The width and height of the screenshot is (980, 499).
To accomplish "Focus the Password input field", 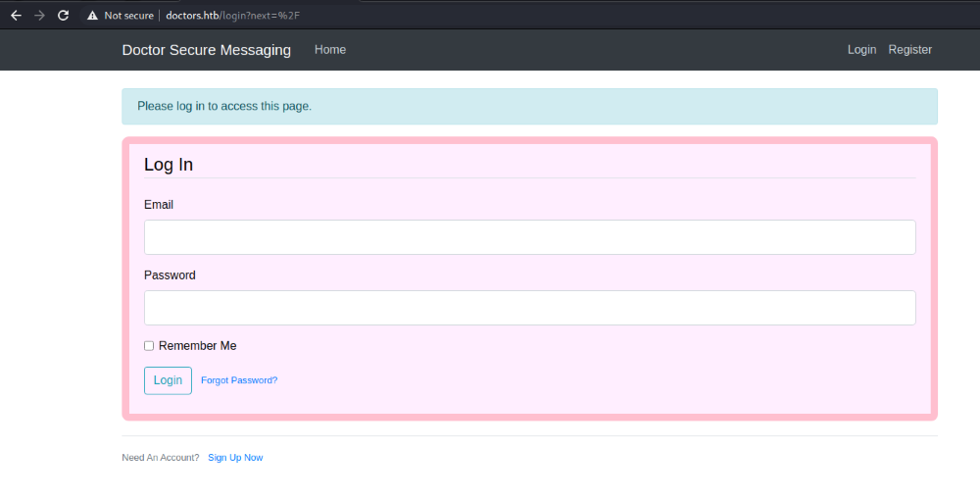I will [529, 308].
